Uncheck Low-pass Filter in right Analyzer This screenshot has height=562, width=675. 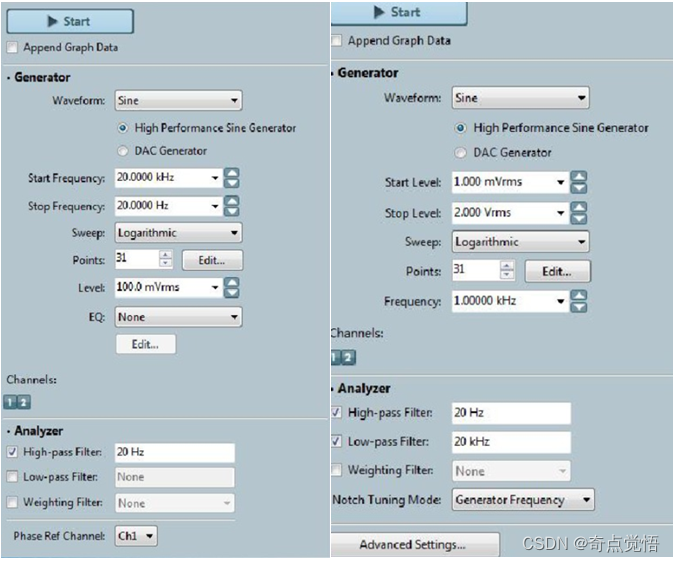[x=336, y=442]
